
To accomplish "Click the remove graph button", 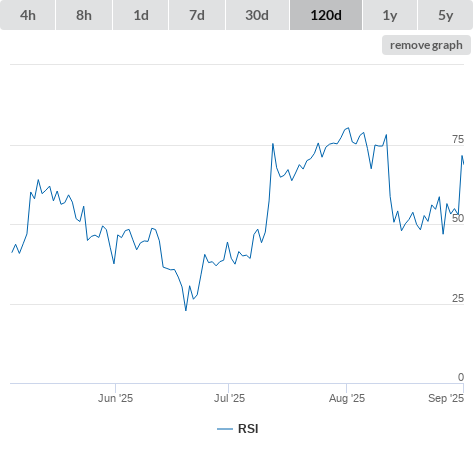I will click(426, 45).
